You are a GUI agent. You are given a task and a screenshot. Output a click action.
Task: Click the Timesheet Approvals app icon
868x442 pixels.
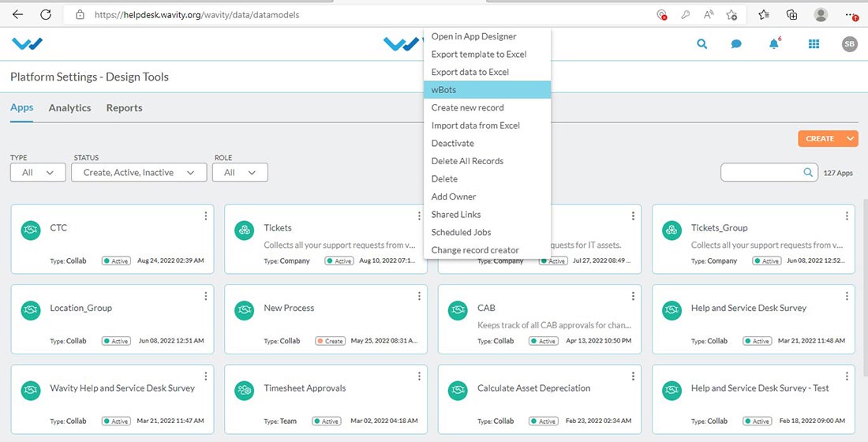coord(244,391)
